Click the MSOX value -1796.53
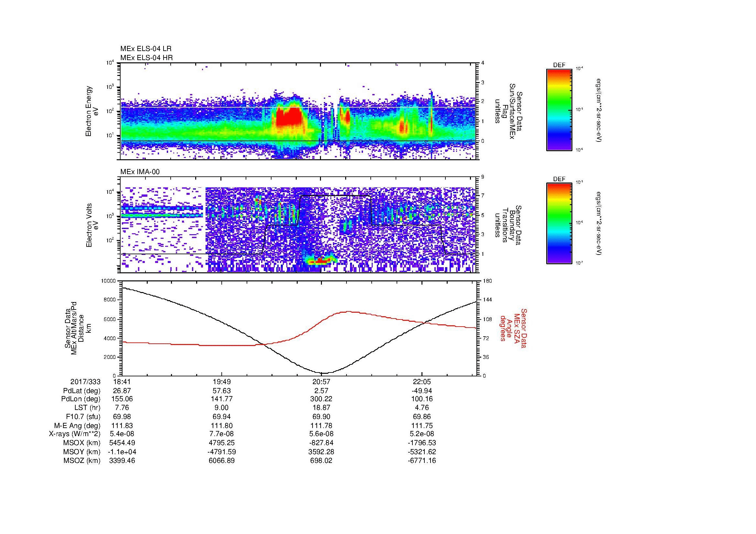The image size is (756, 534). tap(421, 443)
